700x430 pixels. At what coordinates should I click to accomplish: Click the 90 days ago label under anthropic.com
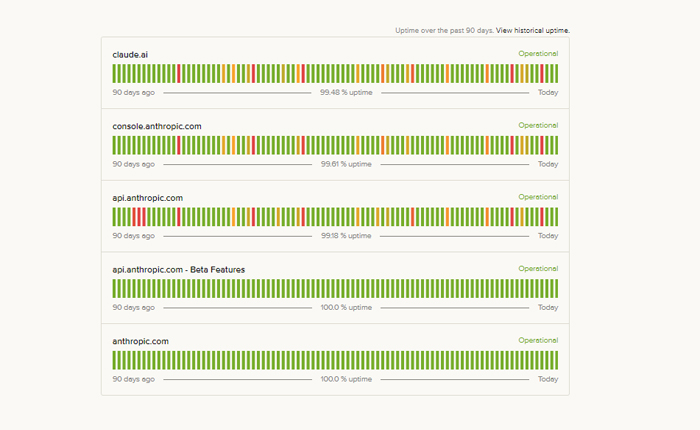(133, 379)
